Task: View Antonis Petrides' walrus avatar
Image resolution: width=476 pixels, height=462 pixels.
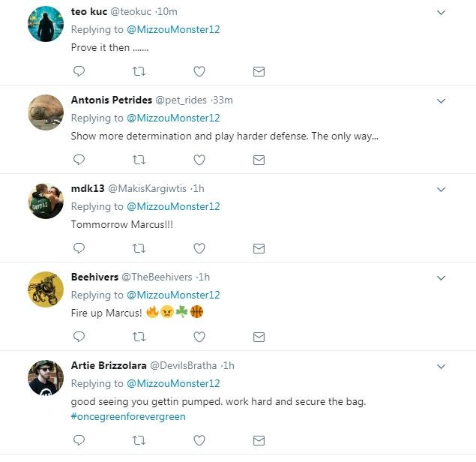Action: point(46,112)
